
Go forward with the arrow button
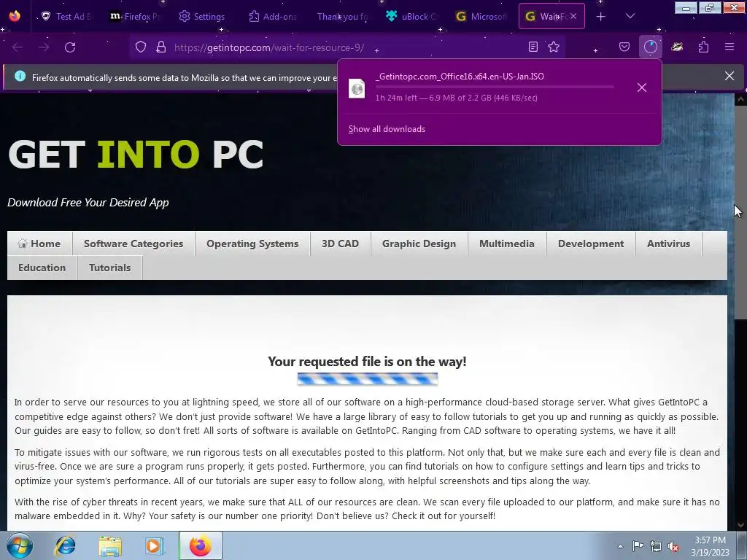click(43, 47)
